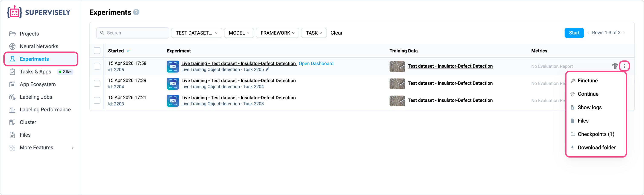The height and width of the screenshot is (195, 644).
Task: Check the checkbox for experiment id 2204
Action: [97, 83]
